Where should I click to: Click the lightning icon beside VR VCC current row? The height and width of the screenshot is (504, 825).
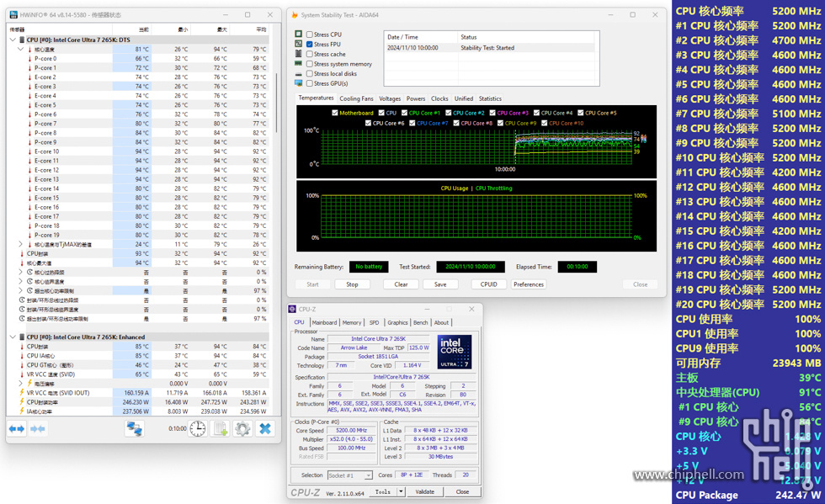(x=22, y=392)
